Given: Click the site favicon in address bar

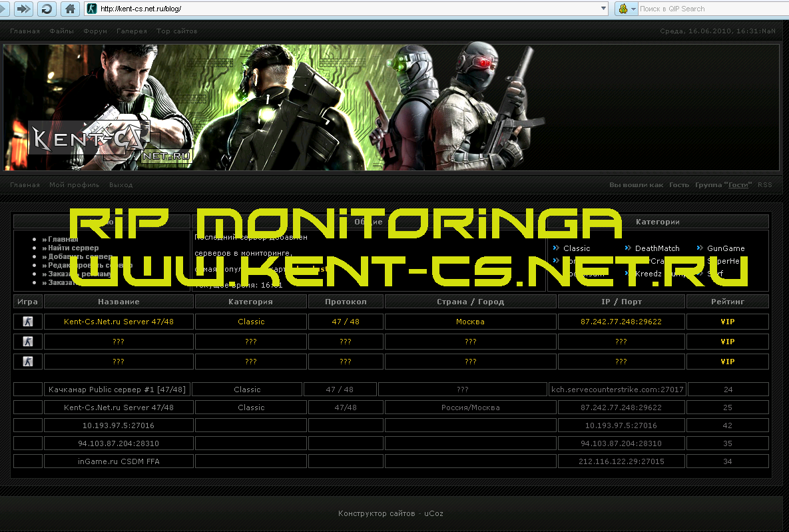Looking at the screenshot, I should (91, 9).
